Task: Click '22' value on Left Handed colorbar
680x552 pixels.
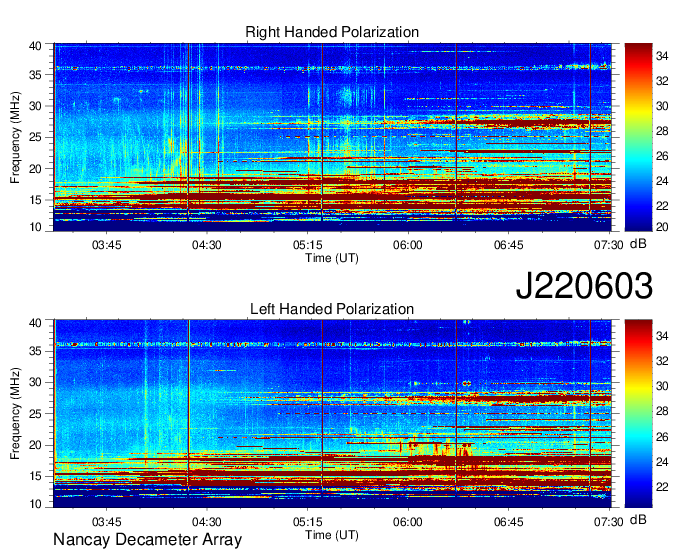Action: [662, 487]
